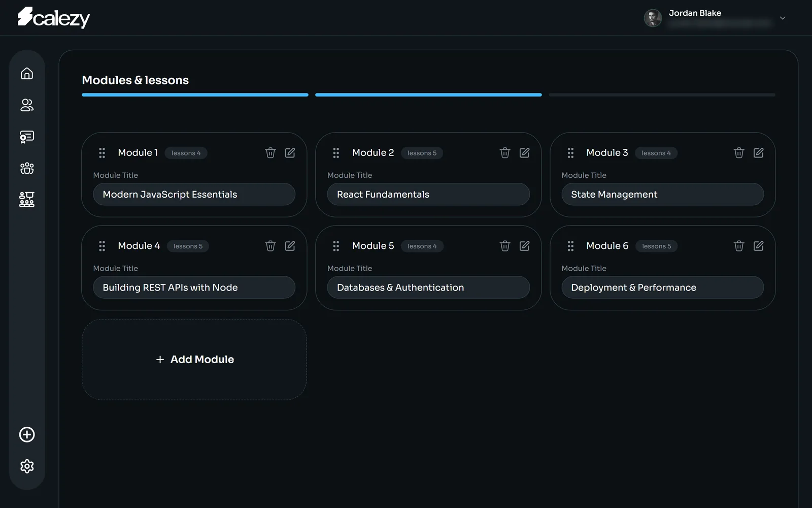
Task: Delete Module 5 with trash icon
Action: [505, 246]
